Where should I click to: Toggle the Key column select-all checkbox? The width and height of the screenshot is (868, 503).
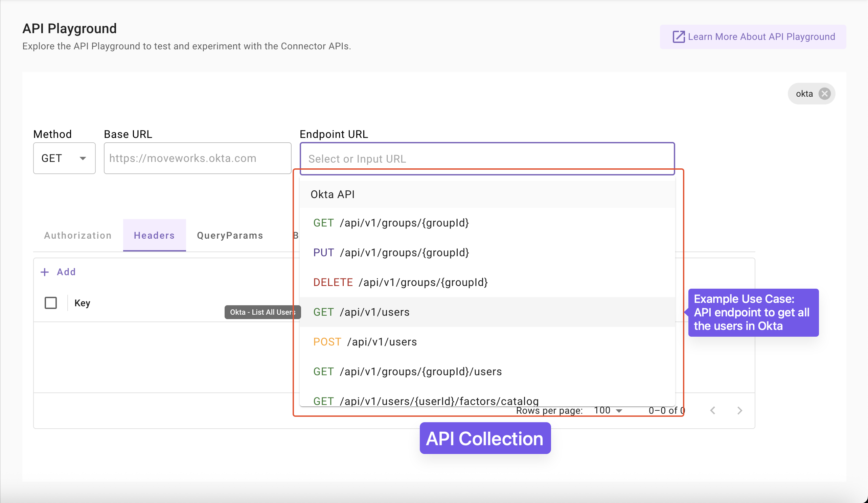tap(51, 303)
